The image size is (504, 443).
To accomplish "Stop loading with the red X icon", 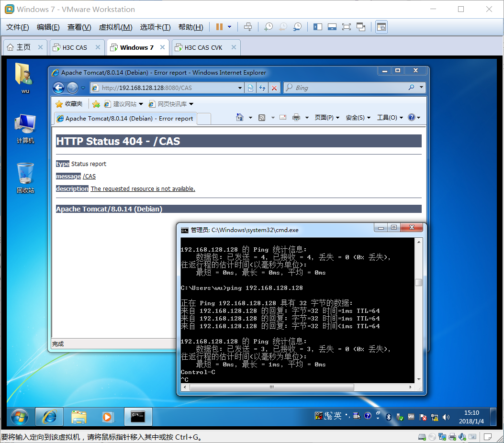I will pos(274,88).
